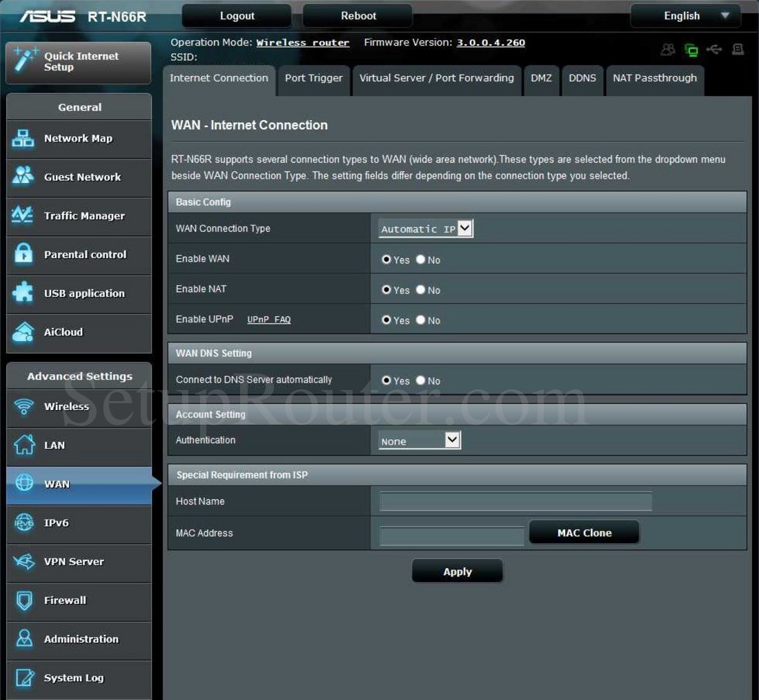Image resolution: width=759 pixels, height=700 pixels.
Task: Click the Basic Config section header
Action: (457, 202)
